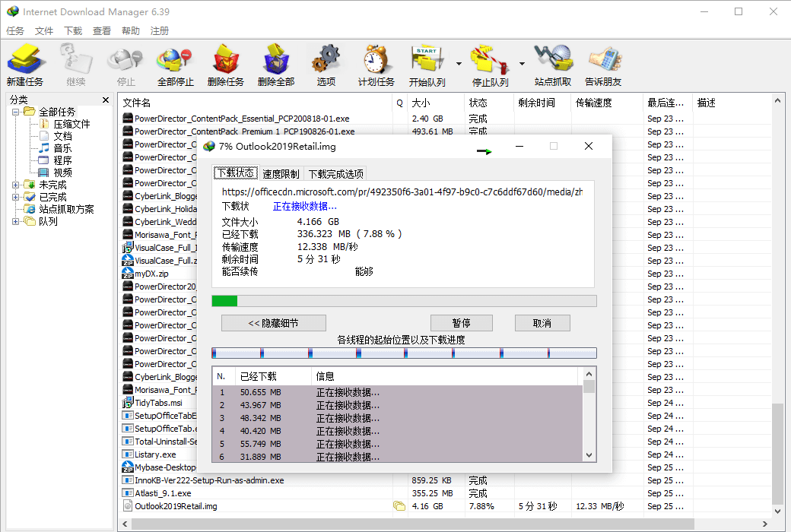791x532 pixels.
Task: Click the 删除任务 toolbar icon
Action: click(x=225, y=65)
